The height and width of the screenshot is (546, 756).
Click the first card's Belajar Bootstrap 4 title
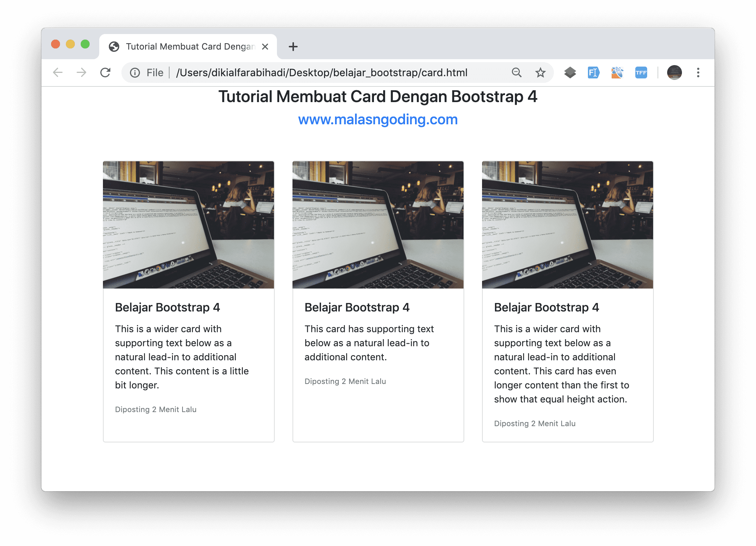click(167, 307)
